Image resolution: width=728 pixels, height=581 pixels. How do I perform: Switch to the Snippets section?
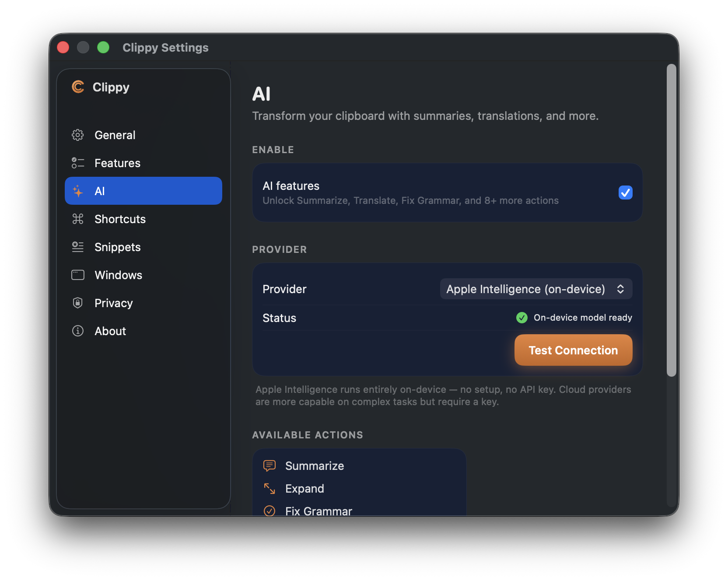click(143, 247)
